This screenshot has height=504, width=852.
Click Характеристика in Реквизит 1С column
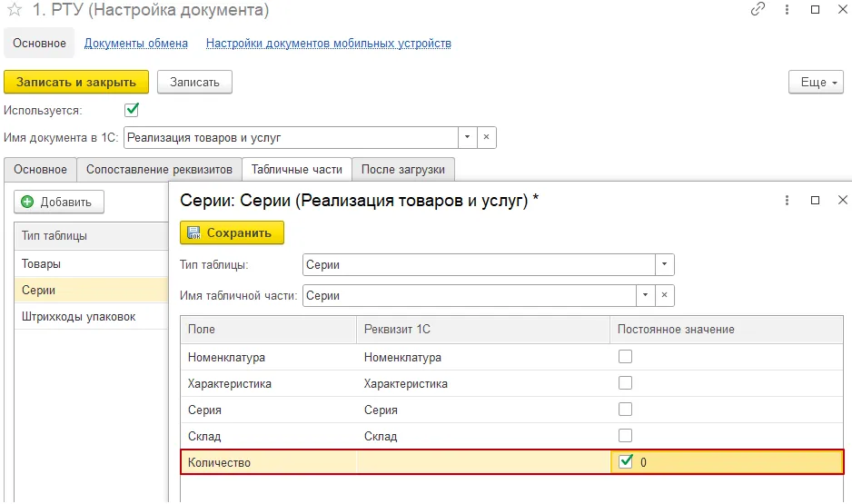pos(483,383)
